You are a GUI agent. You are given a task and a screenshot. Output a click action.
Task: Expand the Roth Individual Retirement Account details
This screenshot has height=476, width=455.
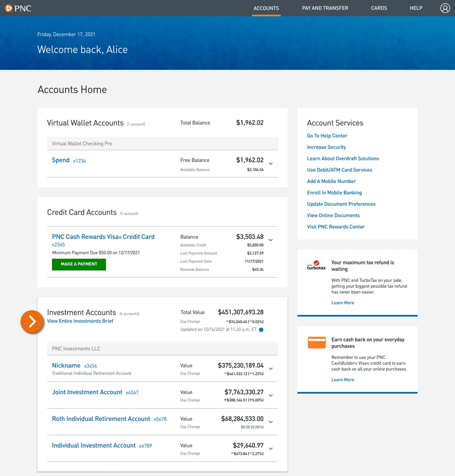click(271, 422)
